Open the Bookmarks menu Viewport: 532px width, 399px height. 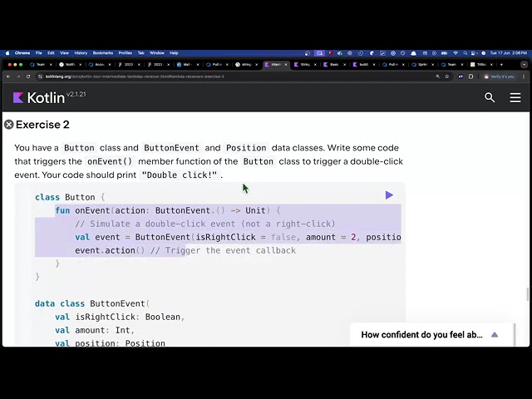coord(103,53)
